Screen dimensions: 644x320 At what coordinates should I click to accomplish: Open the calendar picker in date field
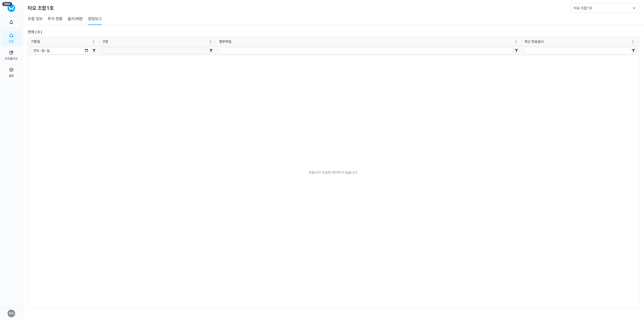(x=87, y=51)
